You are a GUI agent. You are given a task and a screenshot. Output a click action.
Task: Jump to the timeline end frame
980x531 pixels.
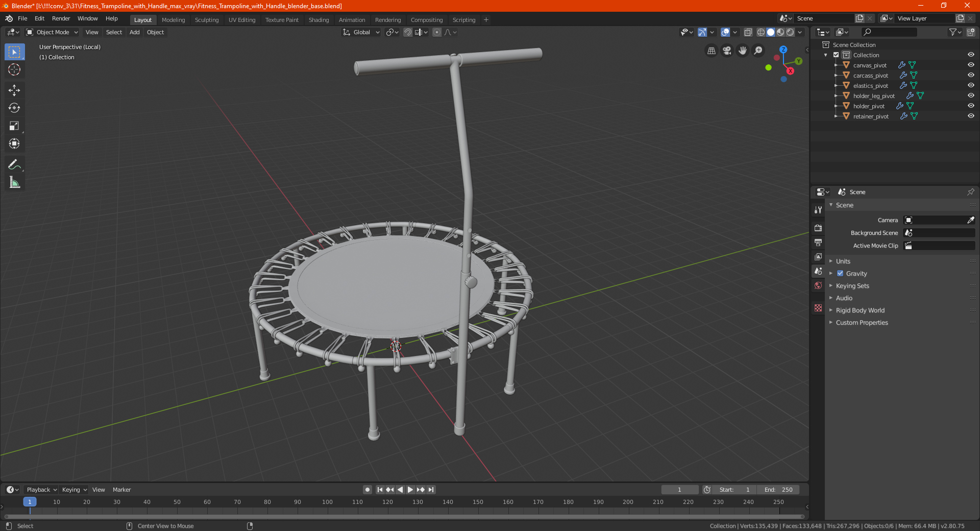[431, 490]
